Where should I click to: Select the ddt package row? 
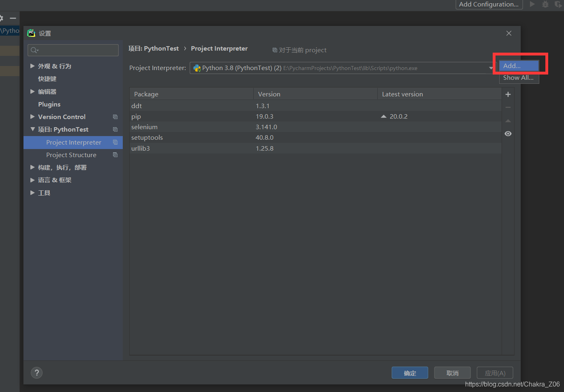tap(315, 106)
